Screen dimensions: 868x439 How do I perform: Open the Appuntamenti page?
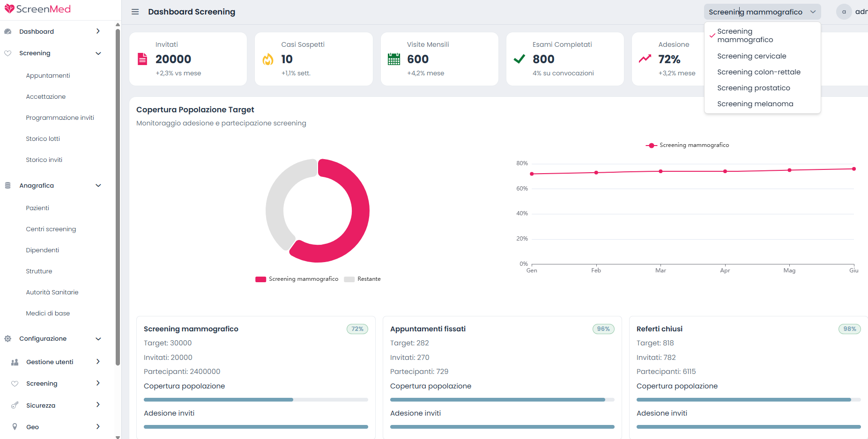click(x=48, y=75)
